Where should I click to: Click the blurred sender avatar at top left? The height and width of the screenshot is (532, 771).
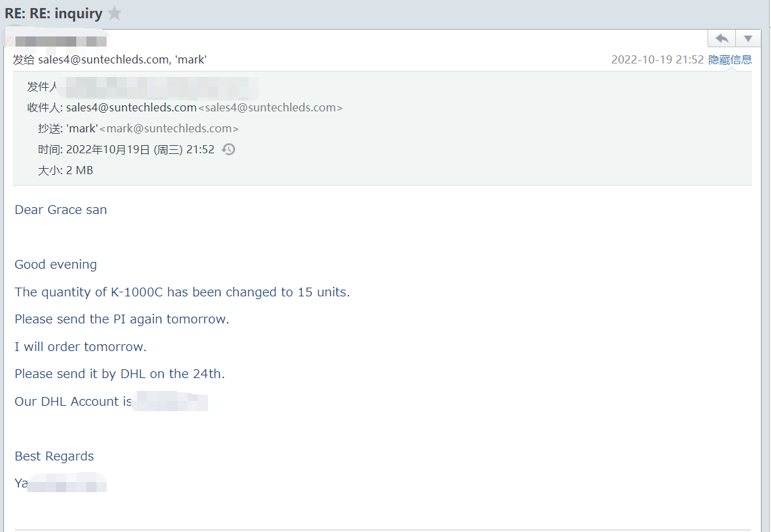(x=59, y=41)
